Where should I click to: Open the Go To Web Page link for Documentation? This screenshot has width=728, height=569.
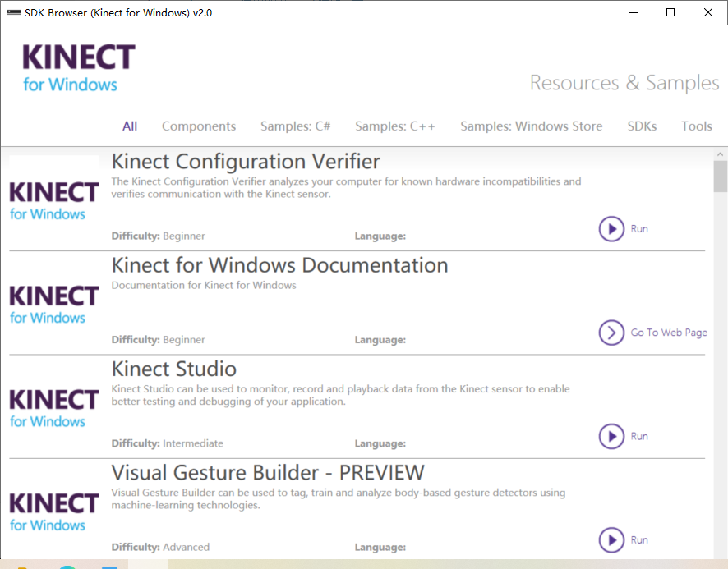[668, 332]
